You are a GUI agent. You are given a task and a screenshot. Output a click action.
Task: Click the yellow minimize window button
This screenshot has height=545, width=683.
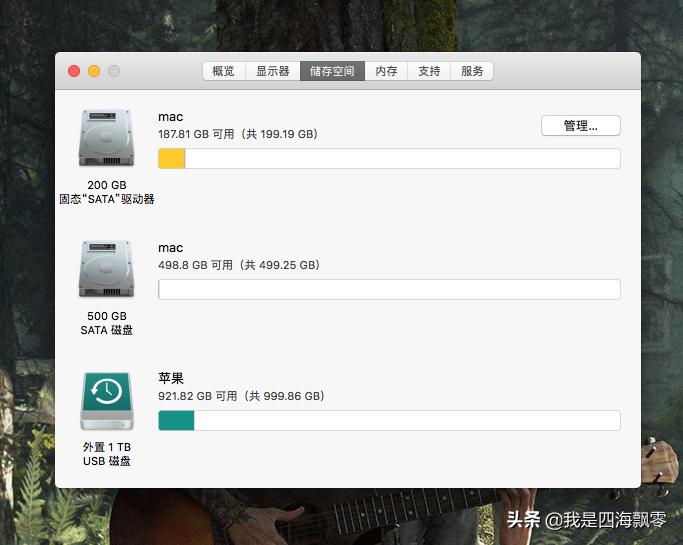pyautogui.click(x=94, y=71)
